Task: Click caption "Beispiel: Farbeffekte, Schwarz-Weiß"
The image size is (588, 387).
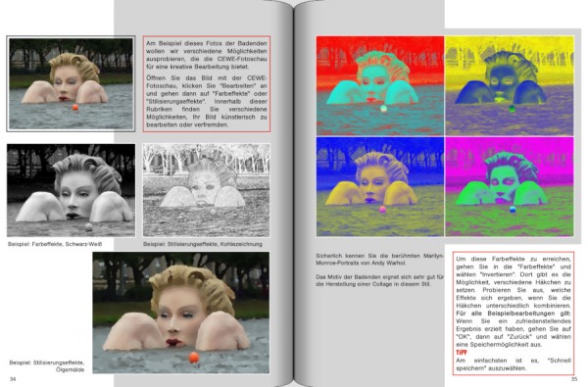Action: (55, 244)
